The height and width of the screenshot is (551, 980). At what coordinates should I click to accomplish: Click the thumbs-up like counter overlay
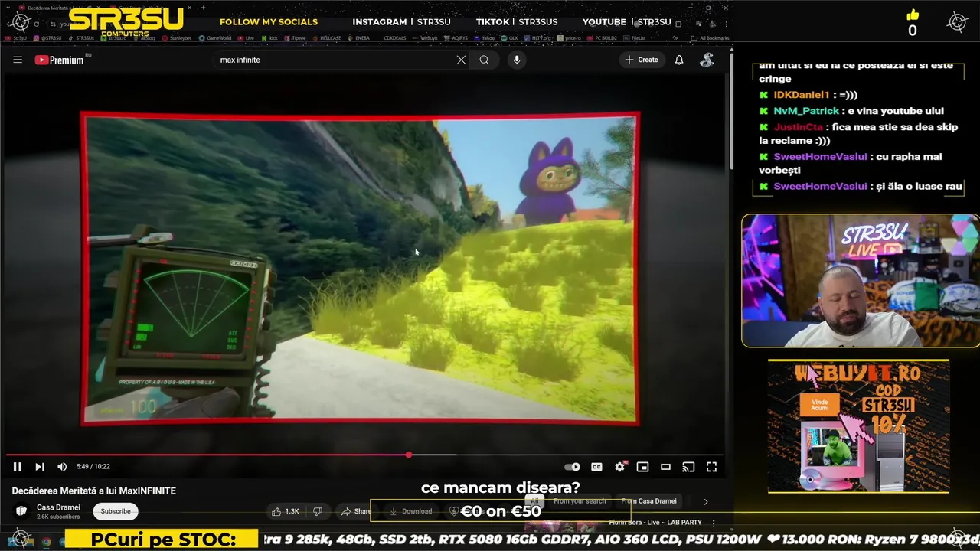[x=912, y=24]
